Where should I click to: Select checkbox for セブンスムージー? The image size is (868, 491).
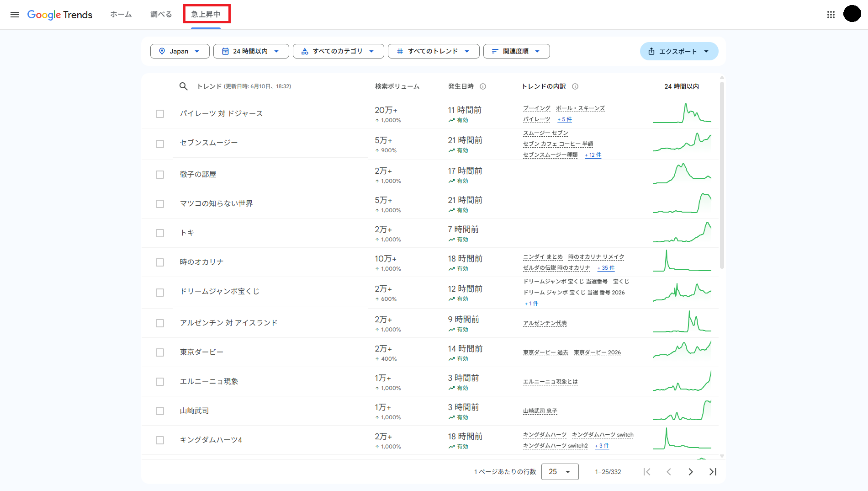pos(160,144)
